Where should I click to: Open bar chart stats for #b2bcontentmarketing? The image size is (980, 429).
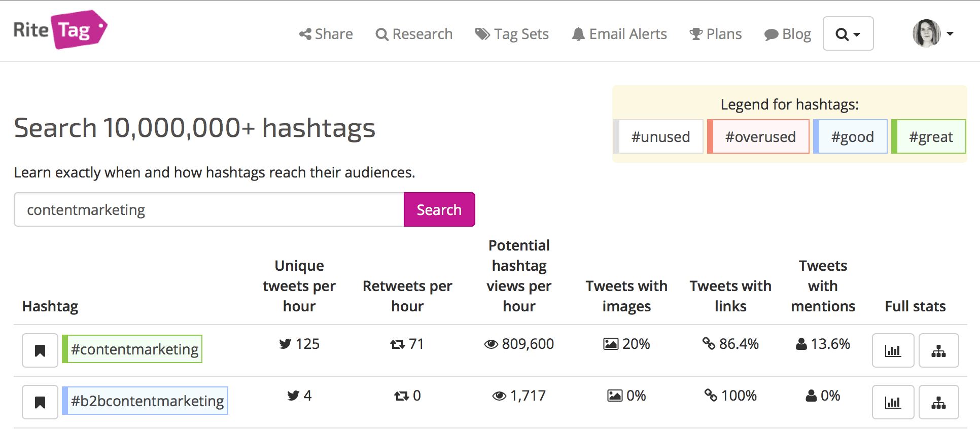point(893,402)
